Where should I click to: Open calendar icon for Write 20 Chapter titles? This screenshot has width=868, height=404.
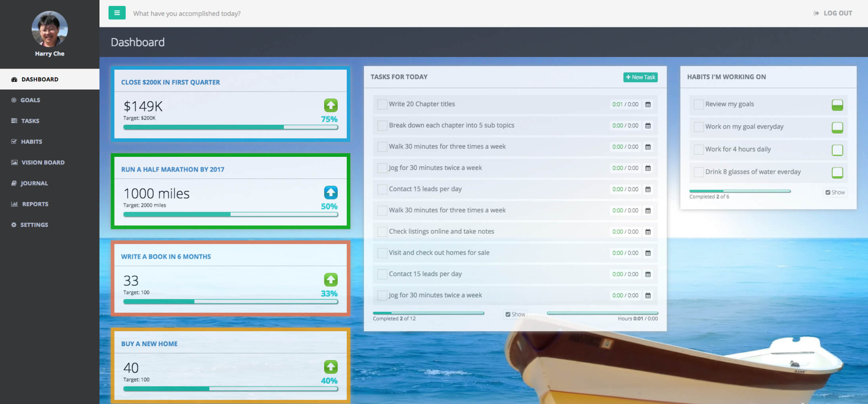(x=648, y=105)
